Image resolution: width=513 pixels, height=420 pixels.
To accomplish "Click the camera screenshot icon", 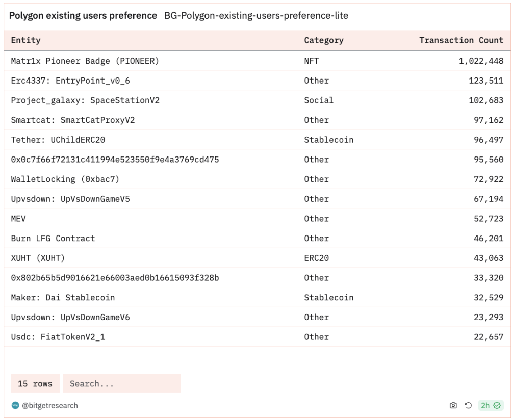I will pos(453,405).
